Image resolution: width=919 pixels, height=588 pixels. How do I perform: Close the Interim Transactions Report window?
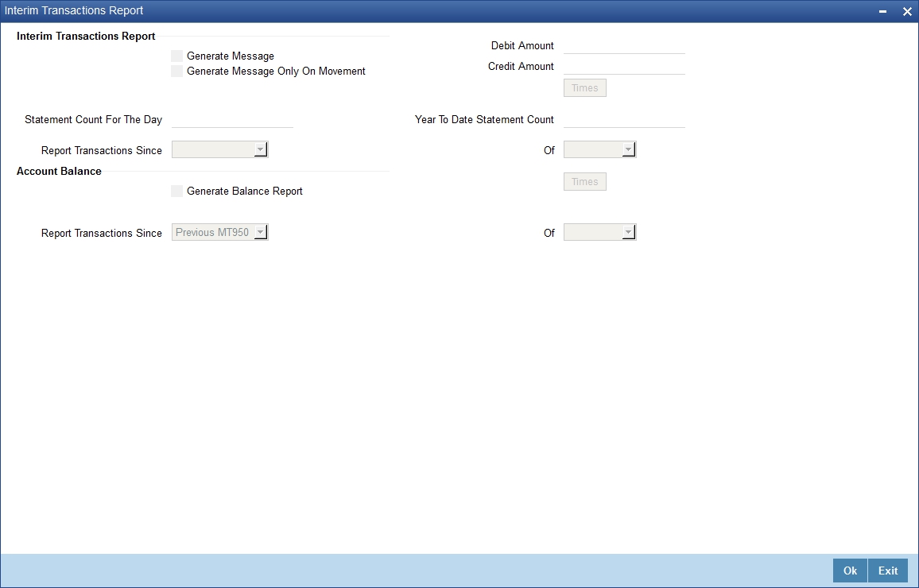pos(907,11)
